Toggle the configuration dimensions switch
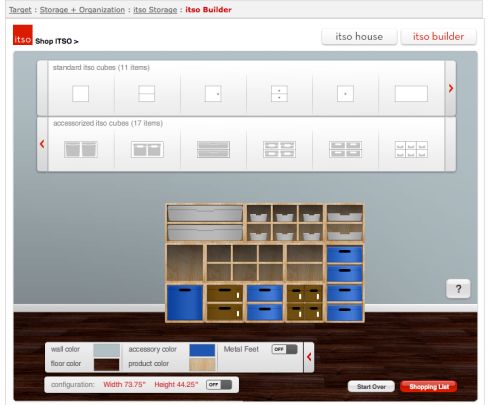The width and height of the screenshot is (490, 405). [219, 385]
